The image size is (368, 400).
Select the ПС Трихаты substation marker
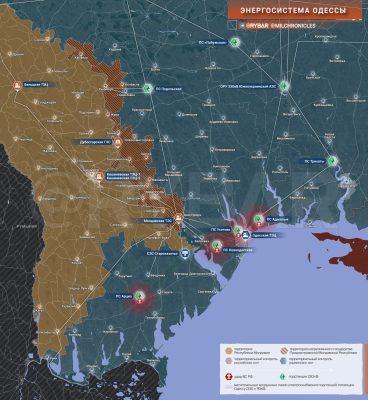click(332, 161)
